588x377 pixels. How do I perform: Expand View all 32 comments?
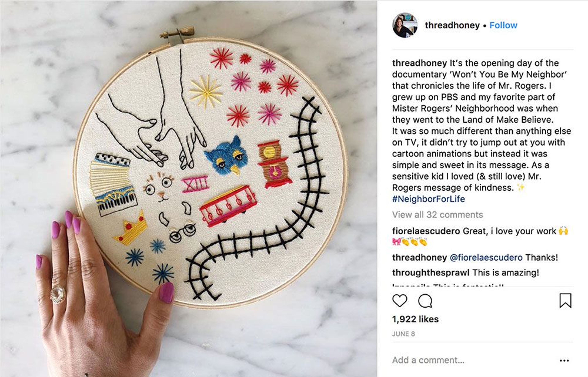pos(437,215)
